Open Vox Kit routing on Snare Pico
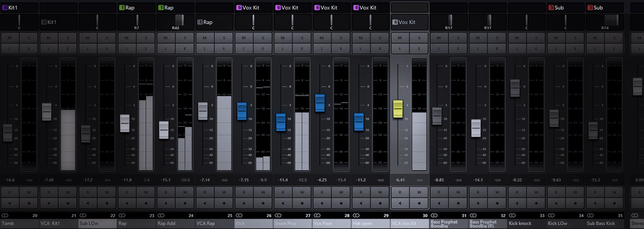This screenshot has height=229, width=644. click(x=292, y=7)
